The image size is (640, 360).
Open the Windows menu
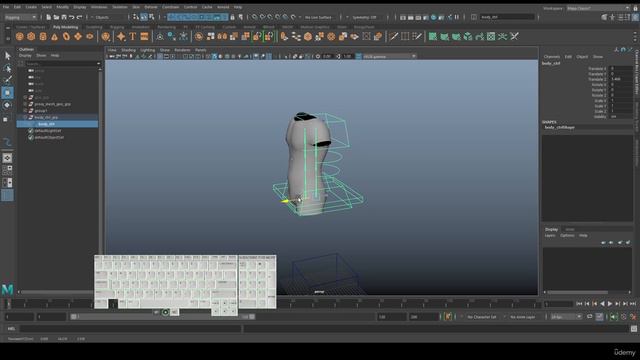[x=99, y=7]
